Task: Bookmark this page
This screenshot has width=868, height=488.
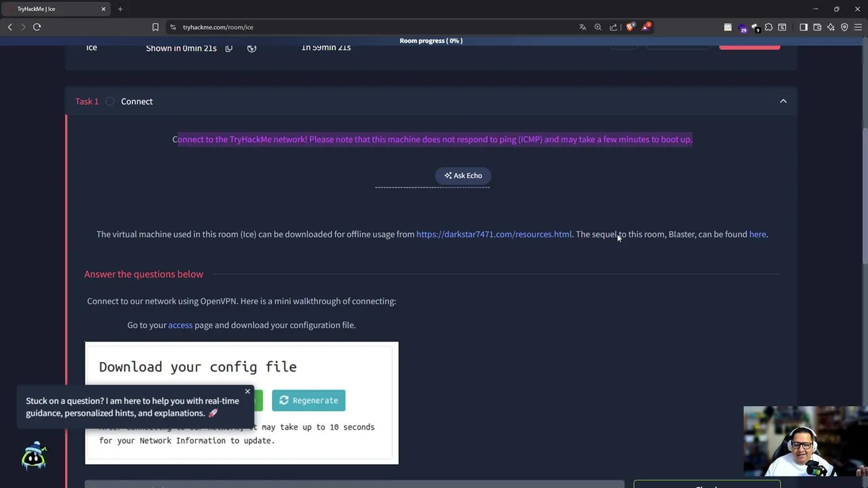Action: point(155,27)
